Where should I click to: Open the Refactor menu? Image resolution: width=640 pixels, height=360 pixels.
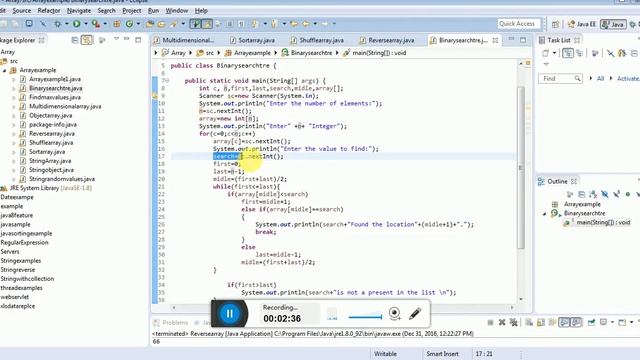tap(49, 11)
